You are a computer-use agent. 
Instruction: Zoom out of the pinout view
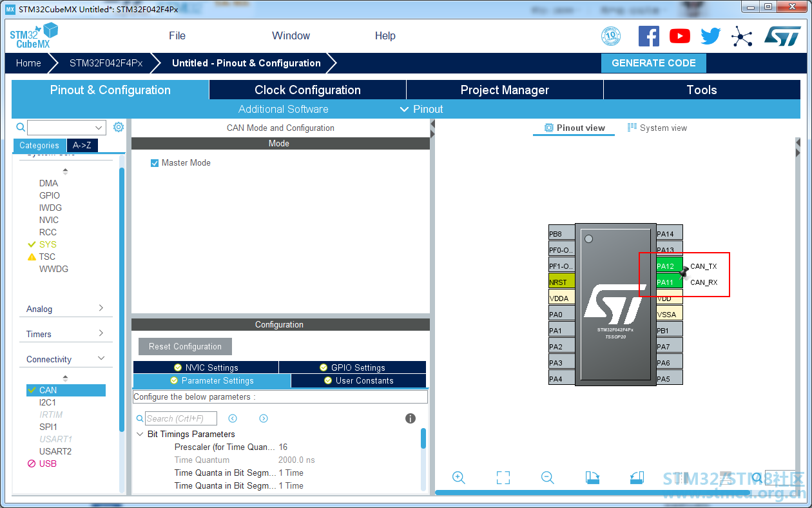coord(548,478)
